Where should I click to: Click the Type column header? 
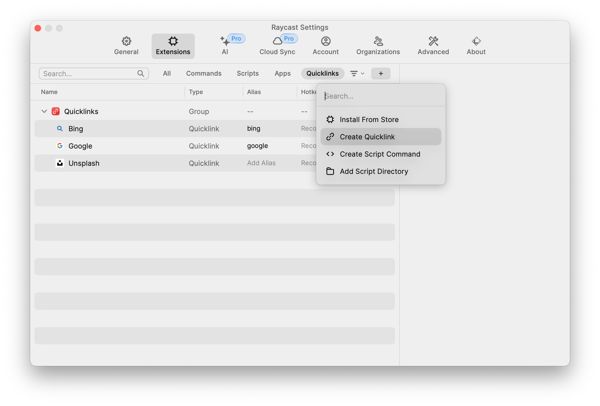pyautogui.click(x=196, y=92)
